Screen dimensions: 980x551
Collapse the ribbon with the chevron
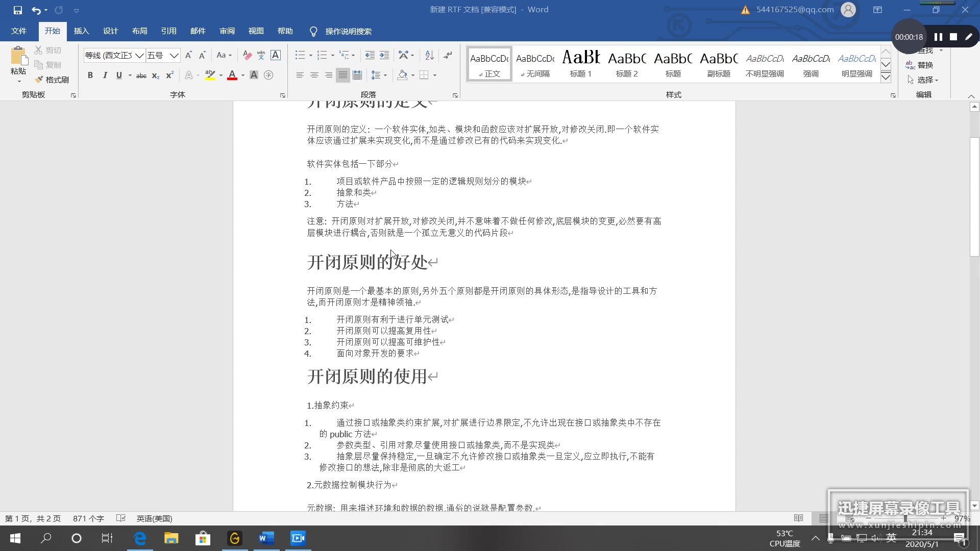971,96
